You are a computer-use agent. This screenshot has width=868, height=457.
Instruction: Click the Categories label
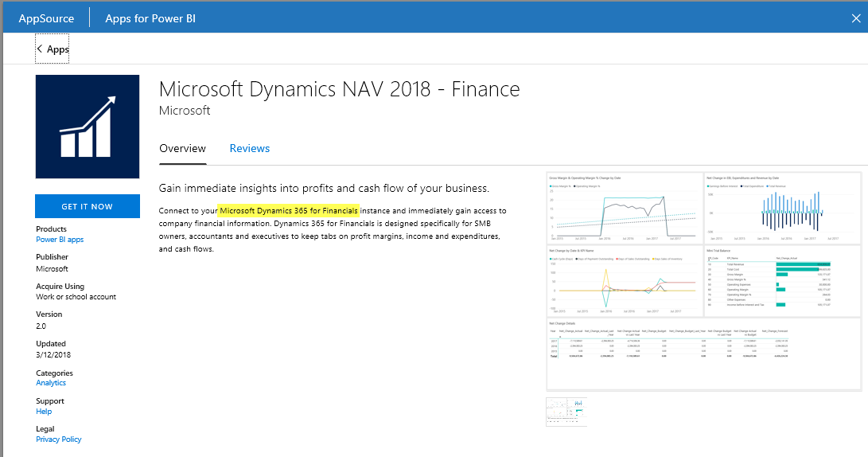[54, 373]
